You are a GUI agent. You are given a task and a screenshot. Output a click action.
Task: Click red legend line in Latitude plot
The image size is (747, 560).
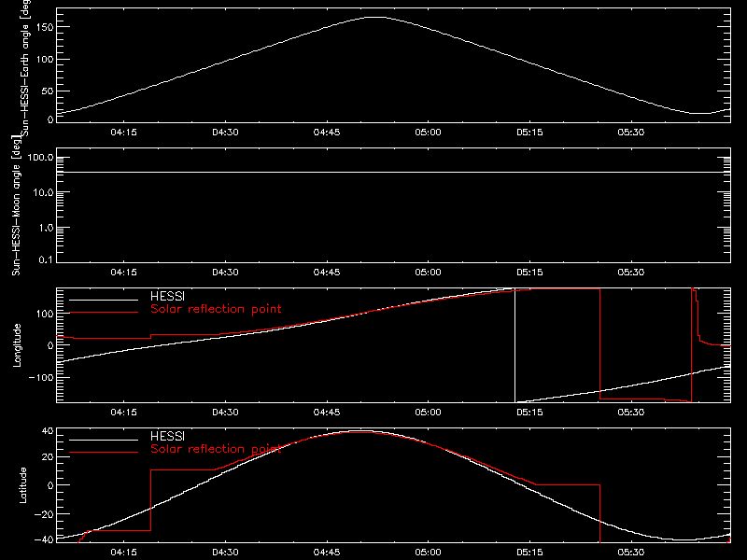[104, 453]
